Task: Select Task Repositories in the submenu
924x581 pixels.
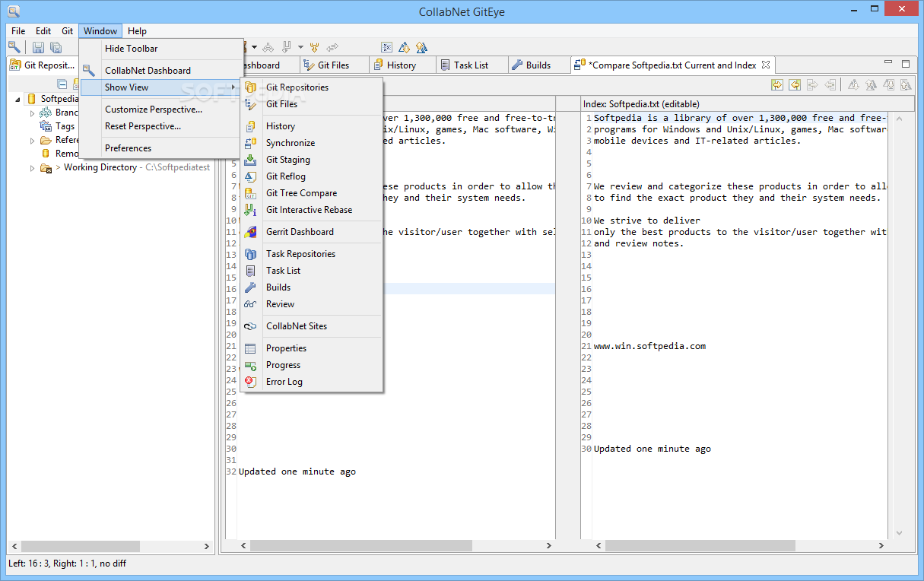Action: [312, 254]
